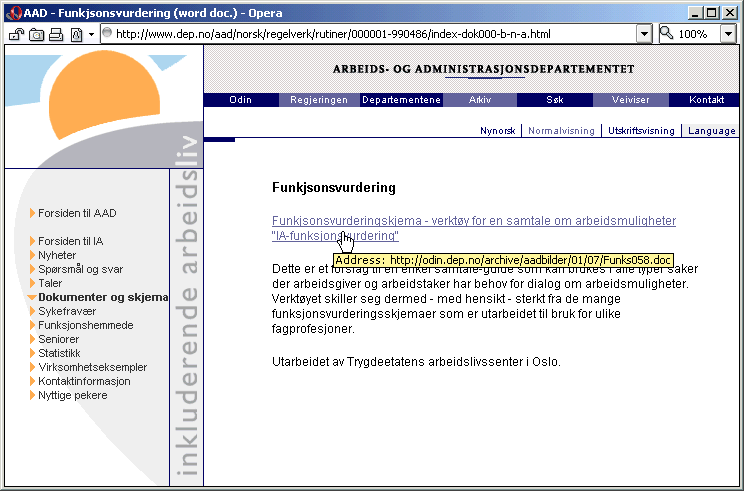Click the orange arrow beside Nyheter
This screenshot has width=744, height=491.
[x=32, y=255]
